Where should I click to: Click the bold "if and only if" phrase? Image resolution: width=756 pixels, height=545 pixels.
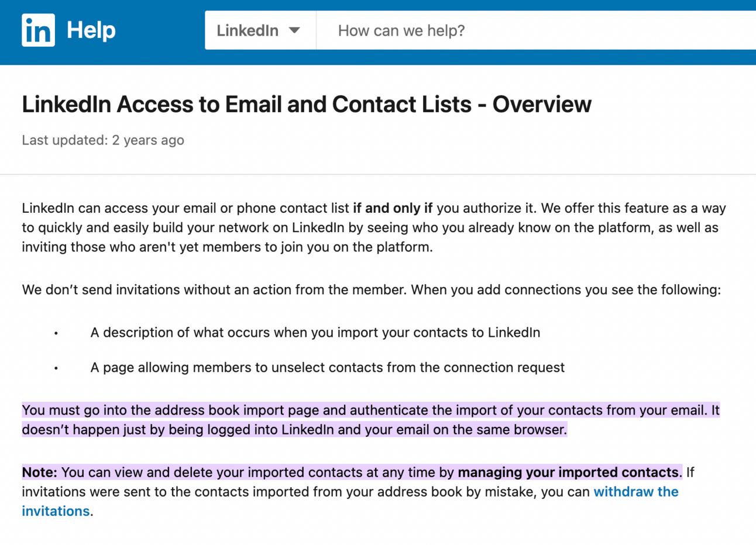[393, 208]
